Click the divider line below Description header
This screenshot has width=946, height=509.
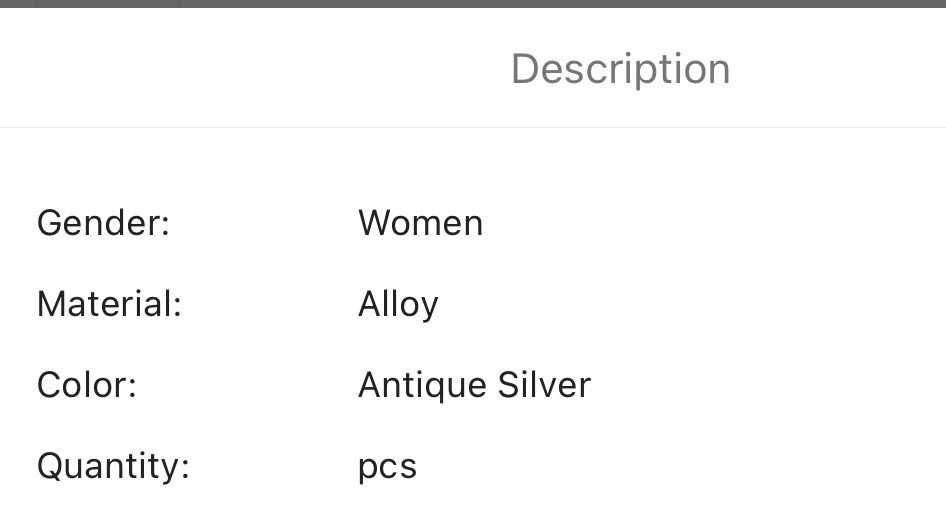(x=473, y=127)
